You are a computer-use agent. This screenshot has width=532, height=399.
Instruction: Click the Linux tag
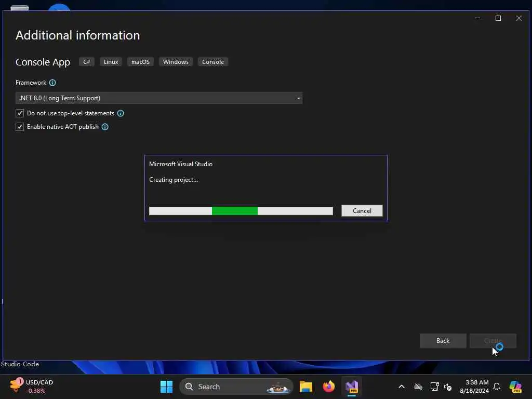point(111,62)
